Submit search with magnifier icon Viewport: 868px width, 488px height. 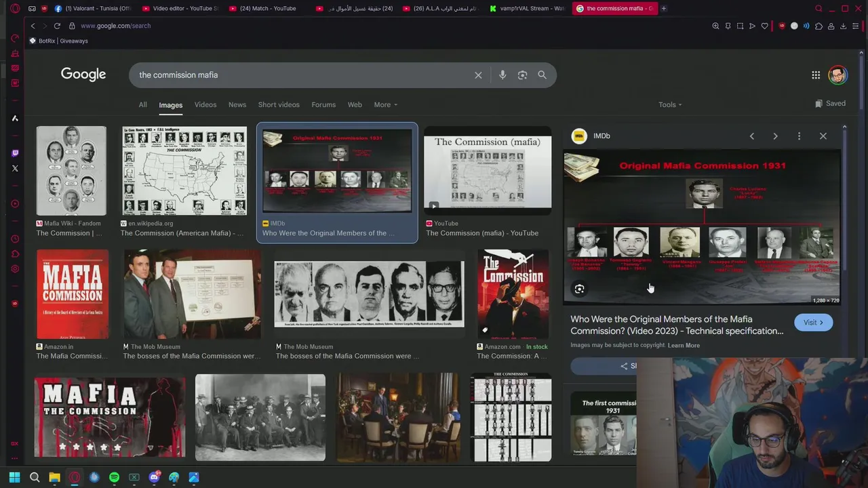542,75
